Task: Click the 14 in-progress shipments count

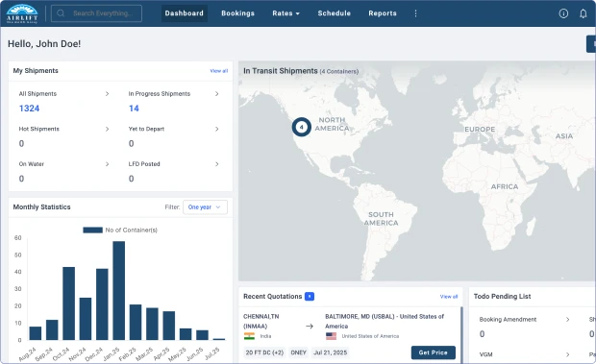Action: coord(134,109)
